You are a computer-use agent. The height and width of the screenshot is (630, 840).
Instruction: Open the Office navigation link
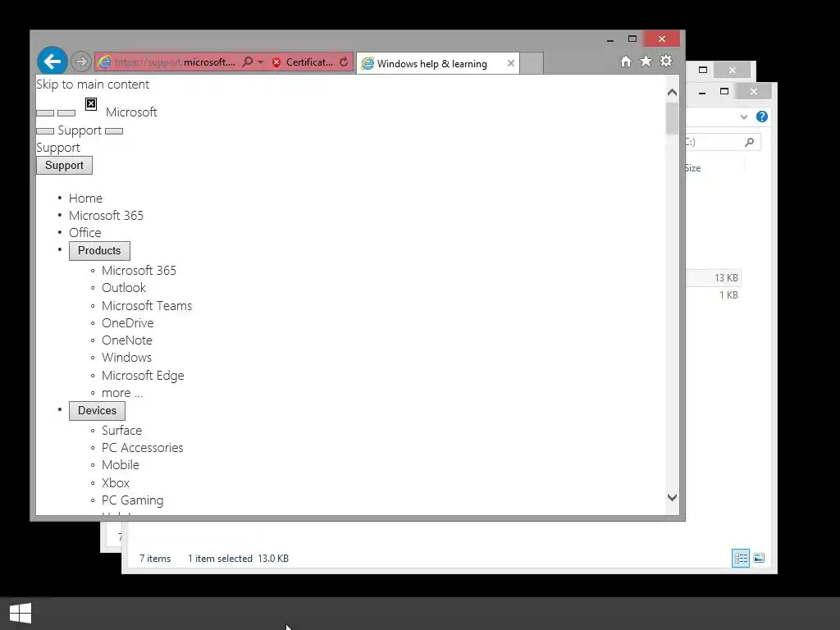pyautogui.click(x=85, y=232)
